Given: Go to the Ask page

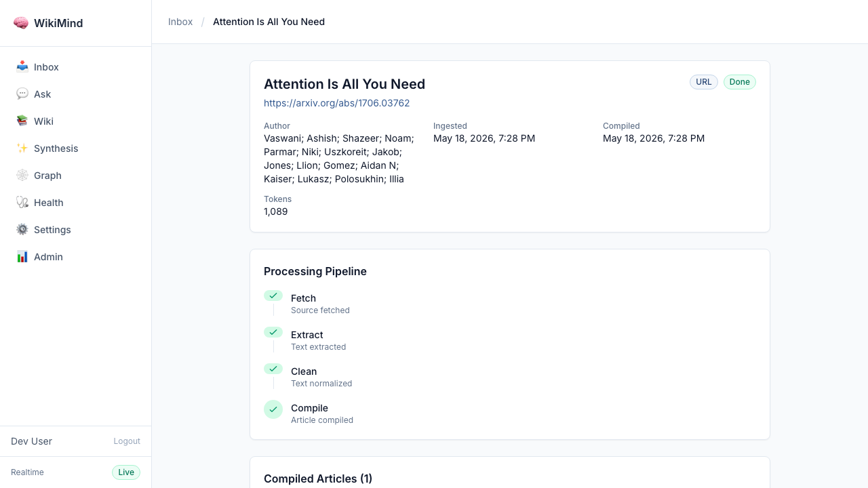Looking at the screenshot, I should [x=76, y=94].
